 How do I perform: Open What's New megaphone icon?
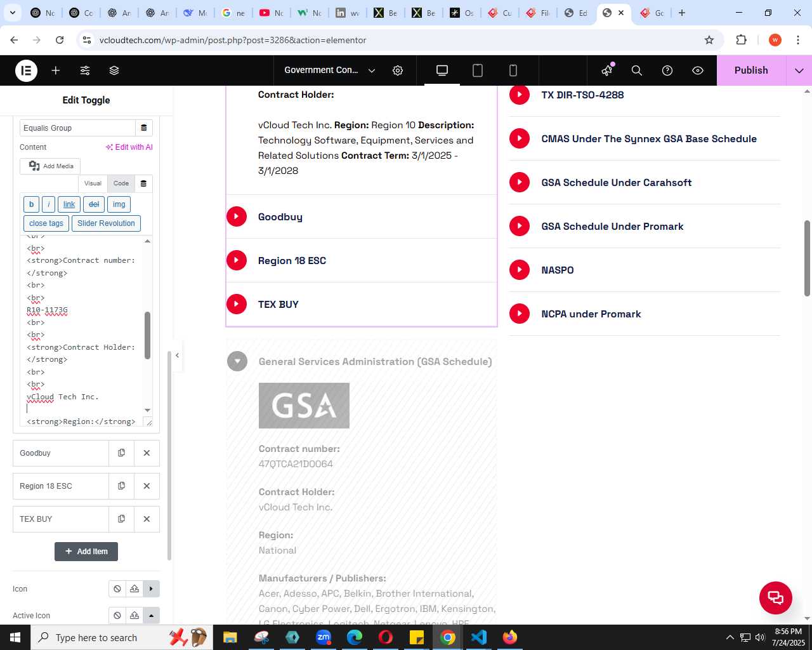tap(607, 70)
